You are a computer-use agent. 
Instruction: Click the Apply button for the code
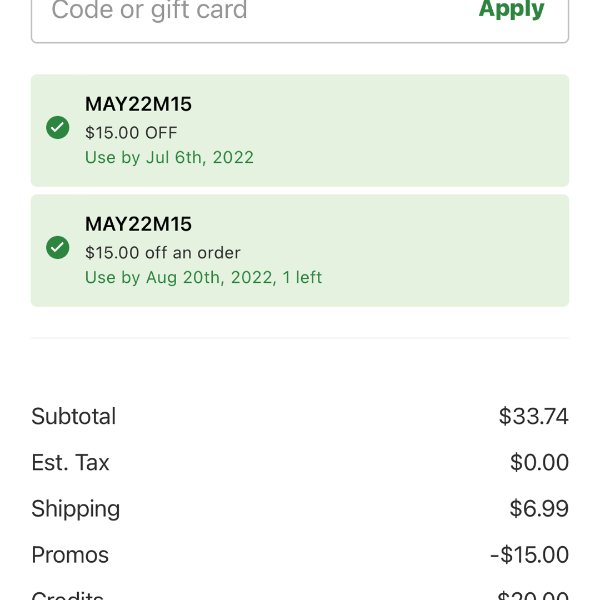pos(511,9)
